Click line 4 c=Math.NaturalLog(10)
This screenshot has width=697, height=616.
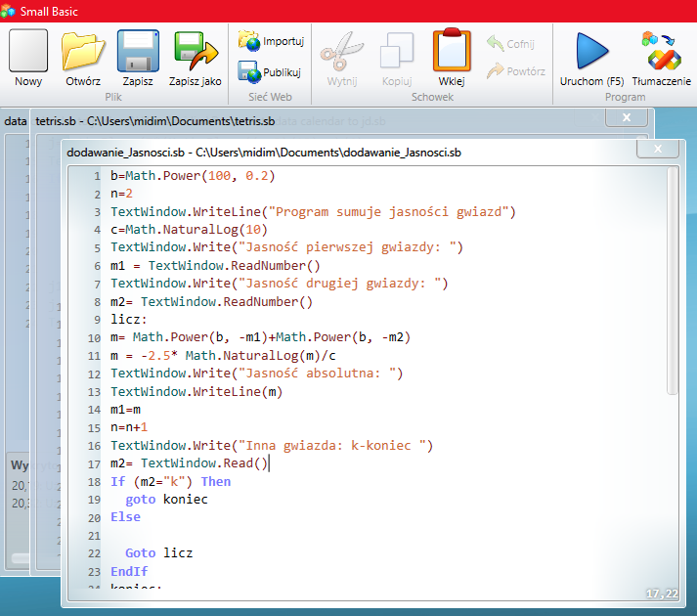(x=190, y=230)
